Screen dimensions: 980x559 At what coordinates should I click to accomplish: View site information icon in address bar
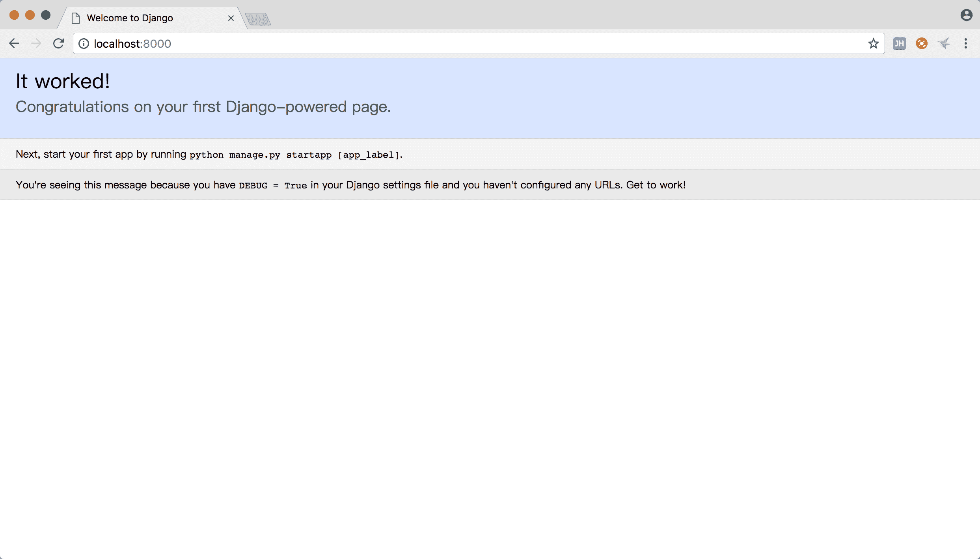pyautogui.click(x=84, y=43)
